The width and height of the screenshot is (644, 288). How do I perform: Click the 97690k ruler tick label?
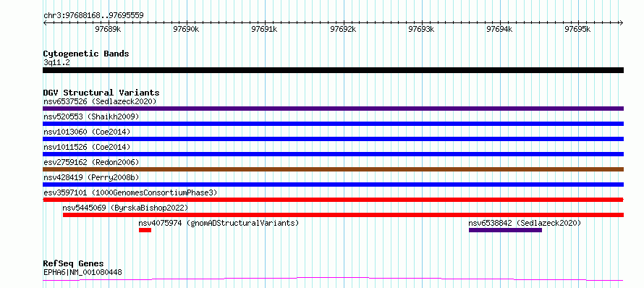click(187, 29)
